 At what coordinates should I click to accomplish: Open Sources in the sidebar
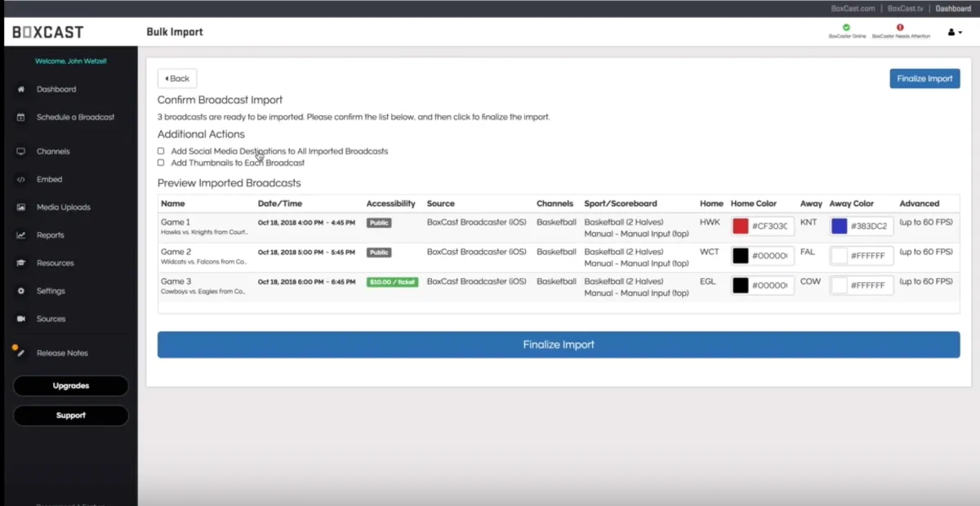pos(51,319)
